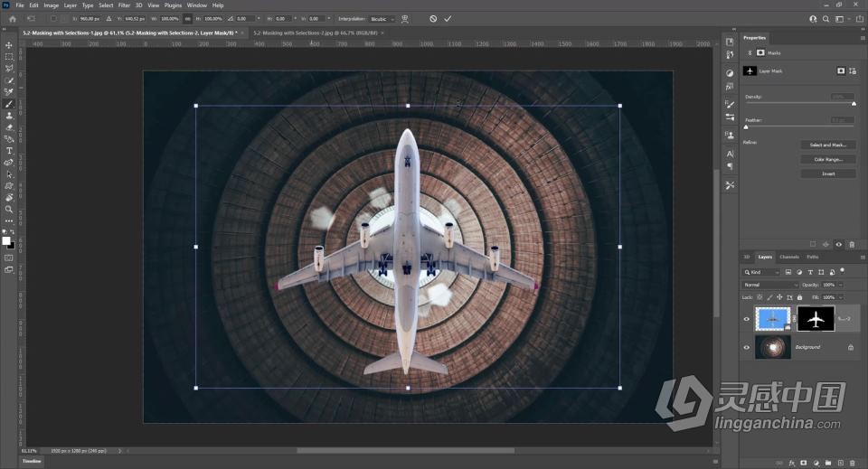Toggle lock position
Screen dimensions: 868x469
(779, 297)
